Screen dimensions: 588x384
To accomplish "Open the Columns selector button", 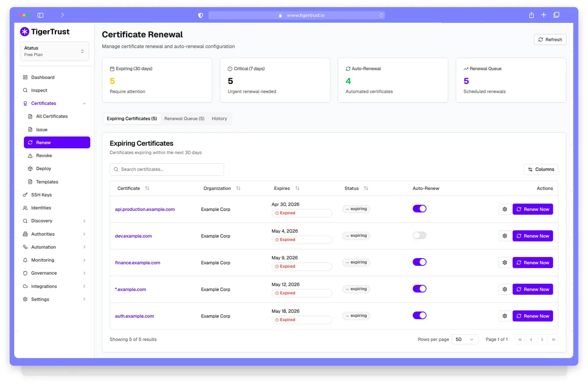I will tap(541, 169).
